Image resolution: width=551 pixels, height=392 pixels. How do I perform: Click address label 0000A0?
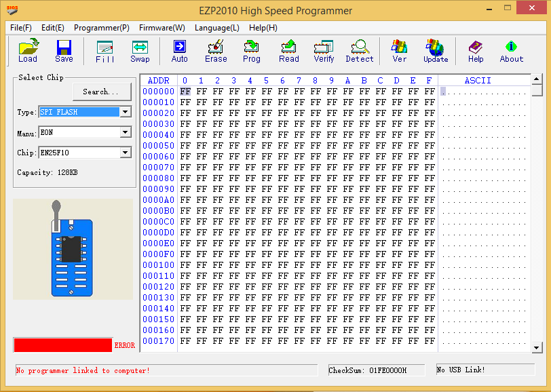159,200
